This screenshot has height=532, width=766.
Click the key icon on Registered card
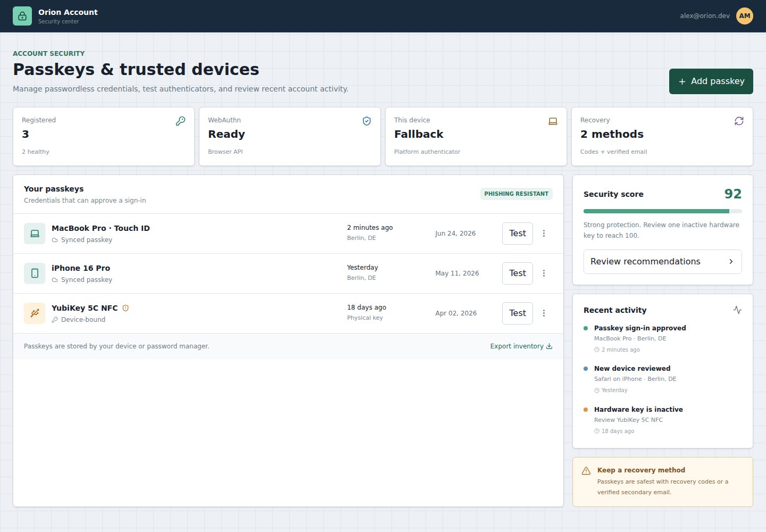(x=181, y=121)
